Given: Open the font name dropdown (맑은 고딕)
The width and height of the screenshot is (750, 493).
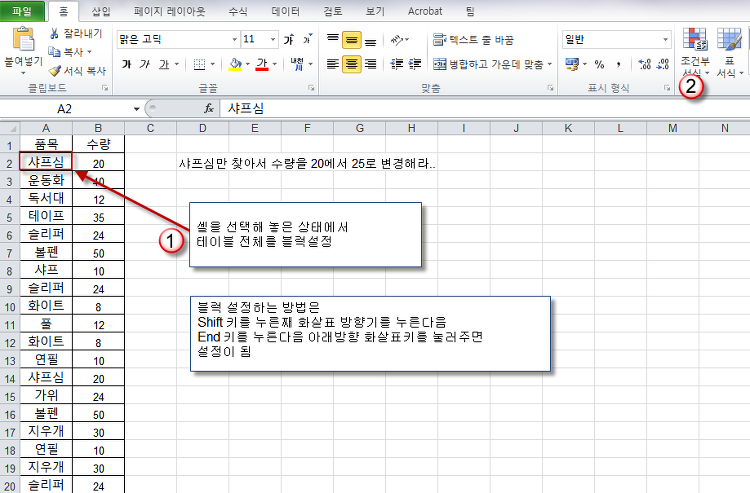Looking at the screenshot, I should (234, 40).
